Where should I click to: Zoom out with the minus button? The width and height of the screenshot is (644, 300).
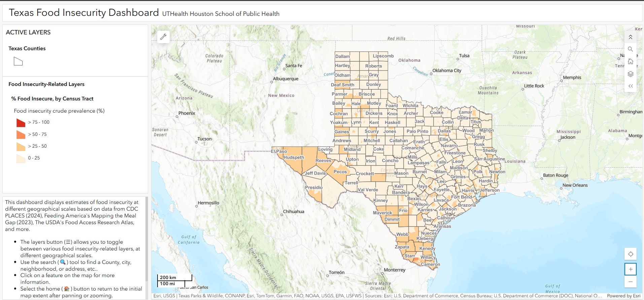(x=630, y=281)
